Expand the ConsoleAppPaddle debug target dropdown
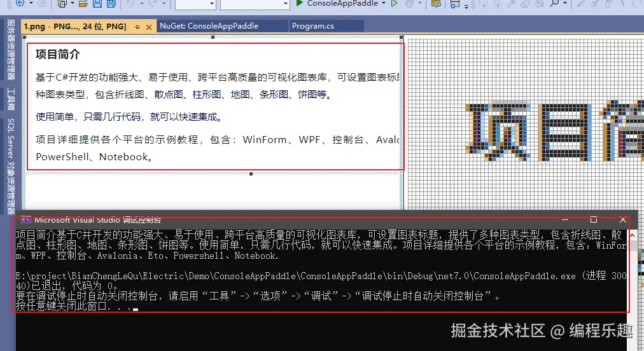The width and height of the screenshot is (644, 351). (384, 3)
